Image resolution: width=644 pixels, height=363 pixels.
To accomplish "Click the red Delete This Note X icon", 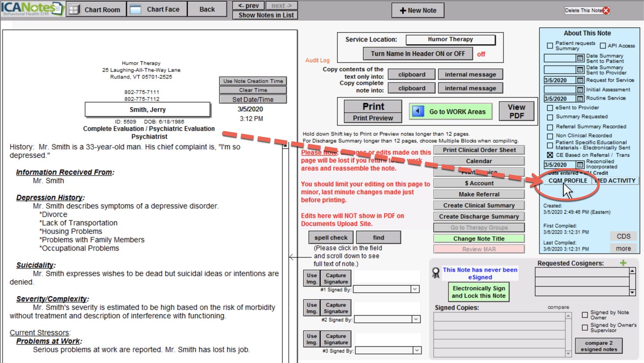I will pos(606,11).
